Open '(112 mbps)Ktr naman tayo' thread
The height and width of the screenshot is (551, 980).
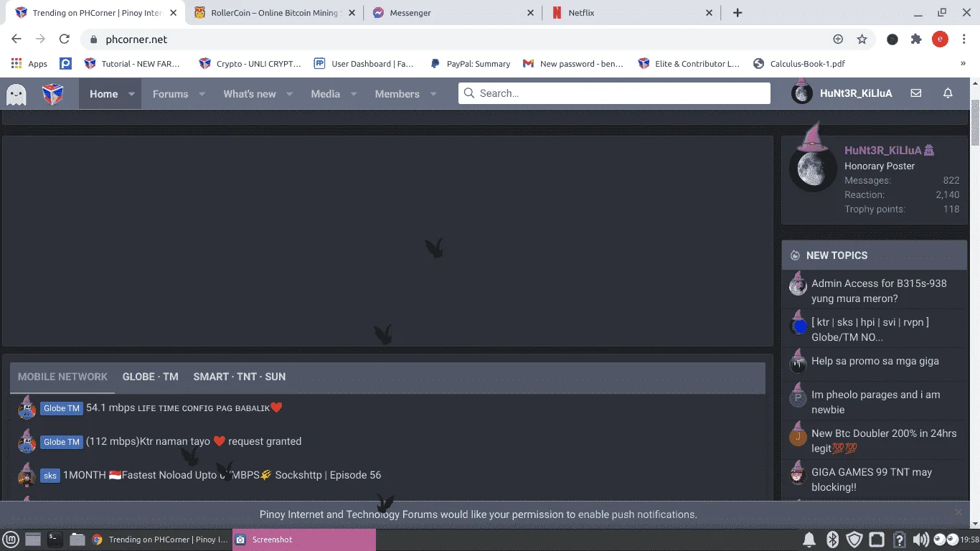194,441
